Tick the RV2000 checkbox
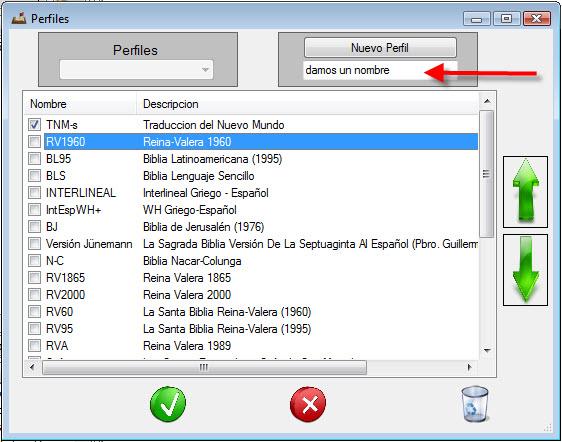 coord(34,295)
